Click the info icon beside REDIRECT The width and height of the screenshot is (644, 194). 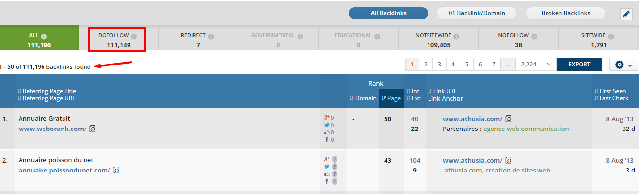pos(211,36)
